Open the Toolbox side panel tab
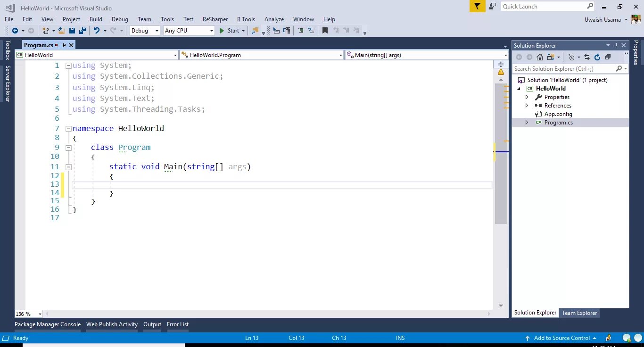644x347 pixels. click(7, 50)
